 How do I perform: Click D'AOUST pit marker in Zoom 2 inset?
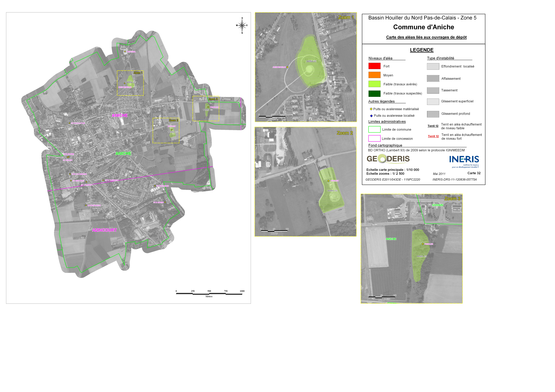tap(328, 181)
